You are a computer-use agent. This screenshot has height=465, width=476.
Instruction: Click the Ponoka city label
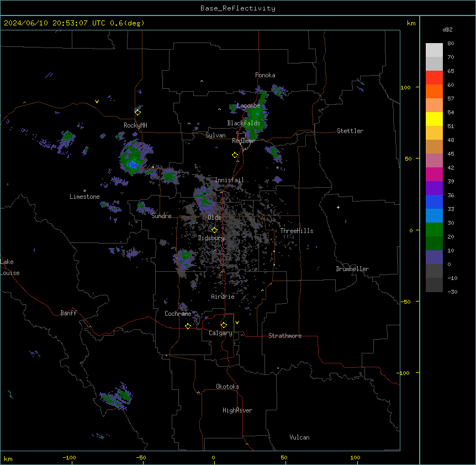tap(265, 75)
